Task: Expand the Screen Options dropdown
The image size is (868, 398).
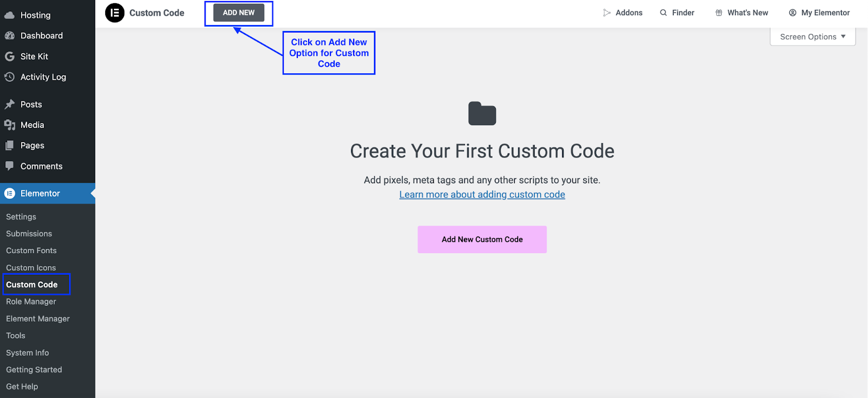Action: coord(813,37)
